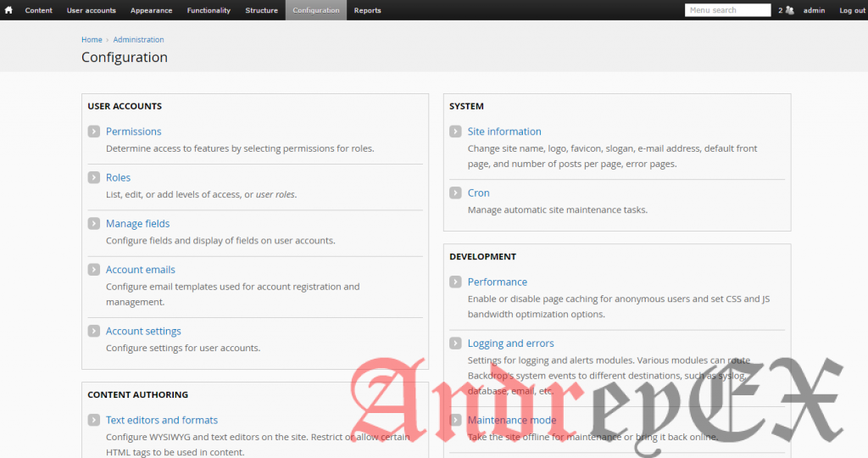Open the Appearance menu
This screenshot has width=868, height=458.
151,10
